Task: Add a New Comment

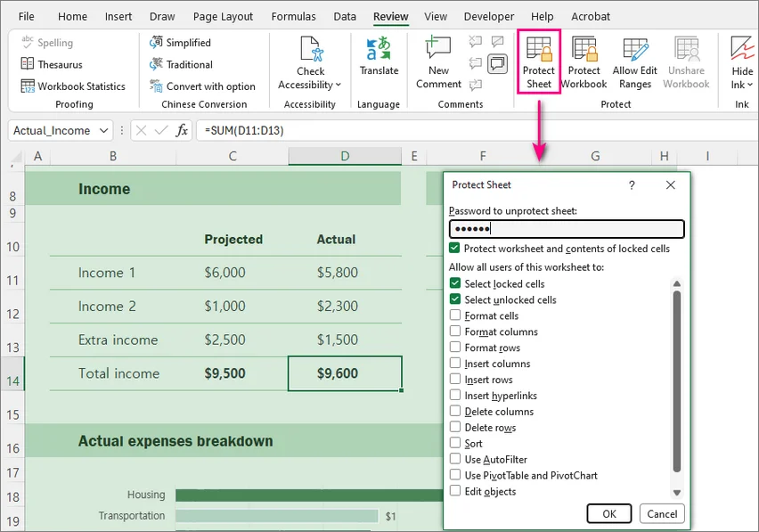Action: pyautogui.click(x=438, y=62)
